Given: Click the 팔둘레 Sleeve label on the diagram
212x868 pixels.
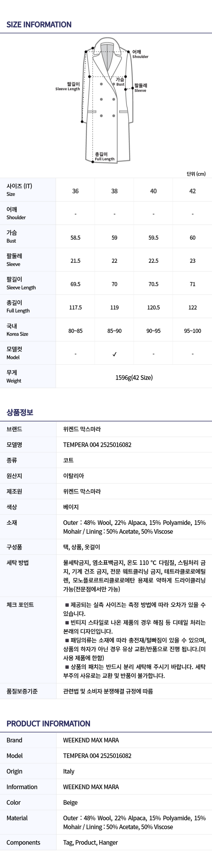Looking at the screenshot, I should [x=140, y=88].
